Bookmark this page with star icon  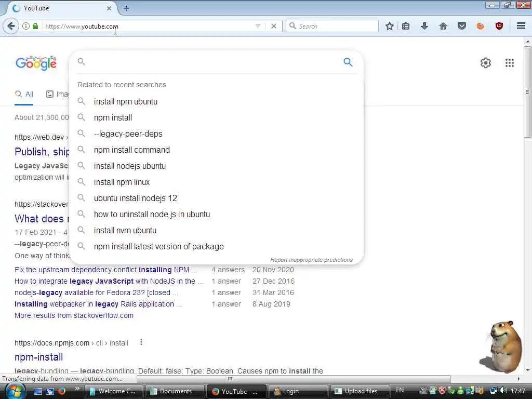click(x=390, y=26)
